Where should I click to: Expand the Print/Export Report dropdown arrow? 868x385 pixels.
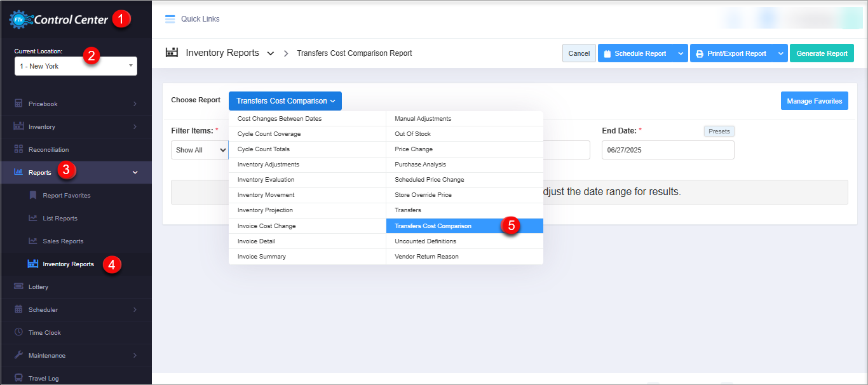coord(780,53)
